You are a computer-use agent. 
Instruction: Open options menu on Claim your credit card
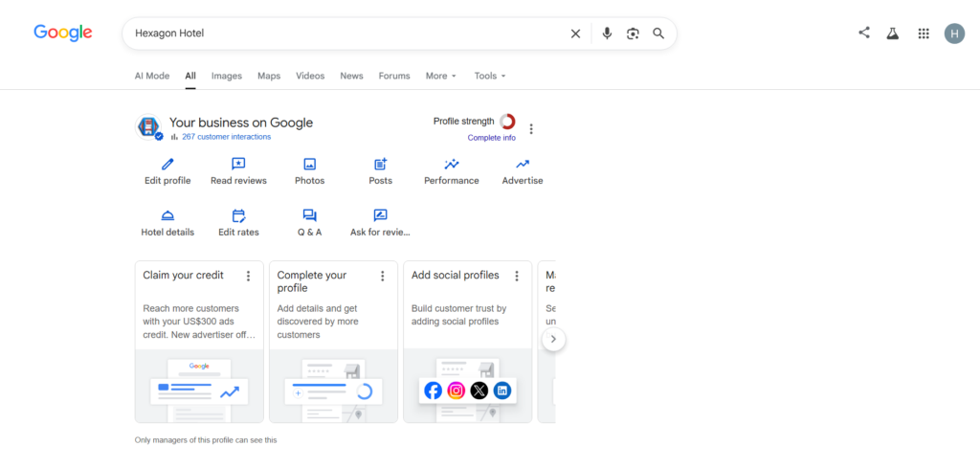pos(248,276)
